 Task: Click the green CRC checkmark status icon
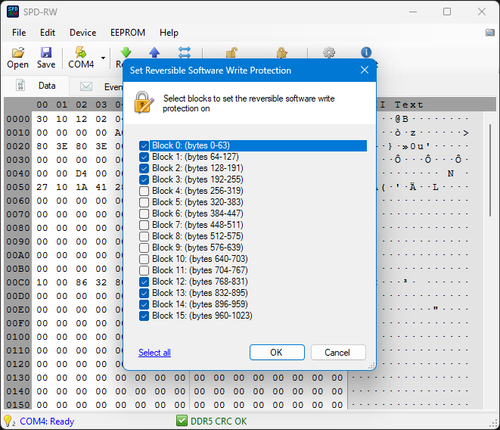coord(182,421)
